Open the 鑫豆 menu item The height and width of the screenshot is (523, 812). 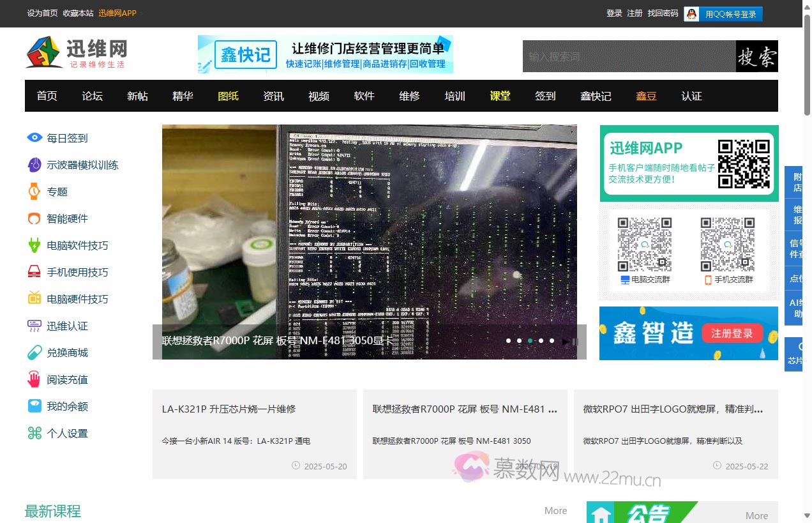click(x=645, y=96)
